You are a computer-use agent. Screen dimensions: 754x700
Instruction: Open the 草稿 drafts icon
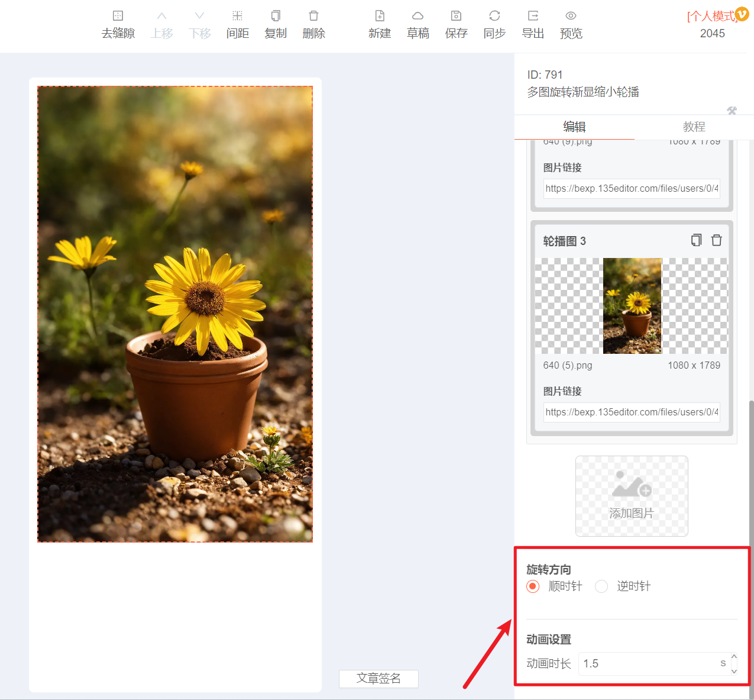pyautogui.click(x=418, y=16)
